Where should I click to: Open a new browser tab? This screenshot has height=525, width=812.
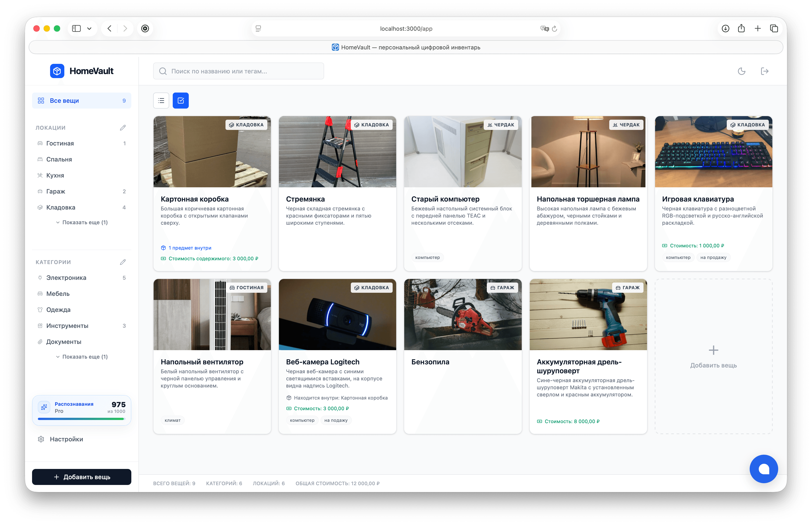(758, 29)
